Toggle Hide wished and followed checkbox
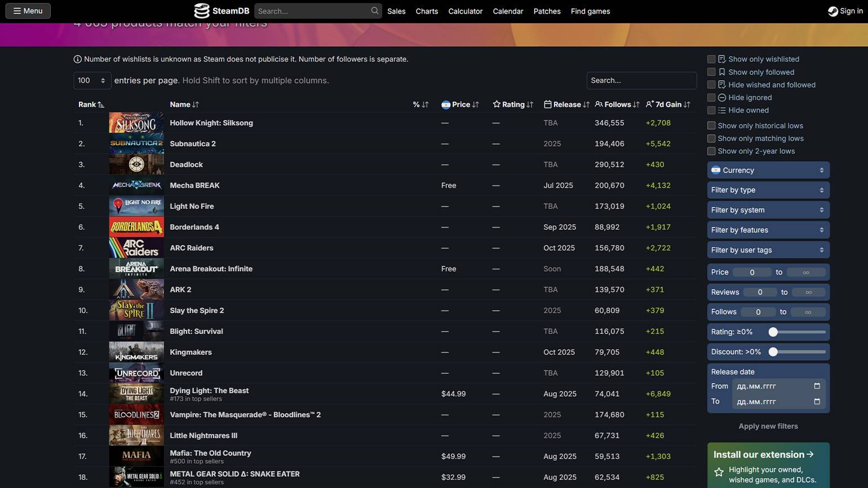 tap(711, 85)
